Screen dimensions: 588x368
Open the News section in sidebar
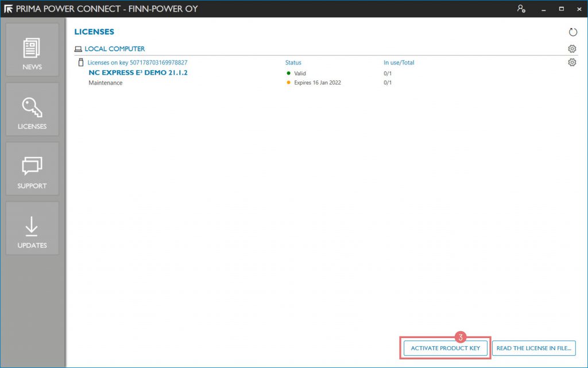[x=32, y=50]
